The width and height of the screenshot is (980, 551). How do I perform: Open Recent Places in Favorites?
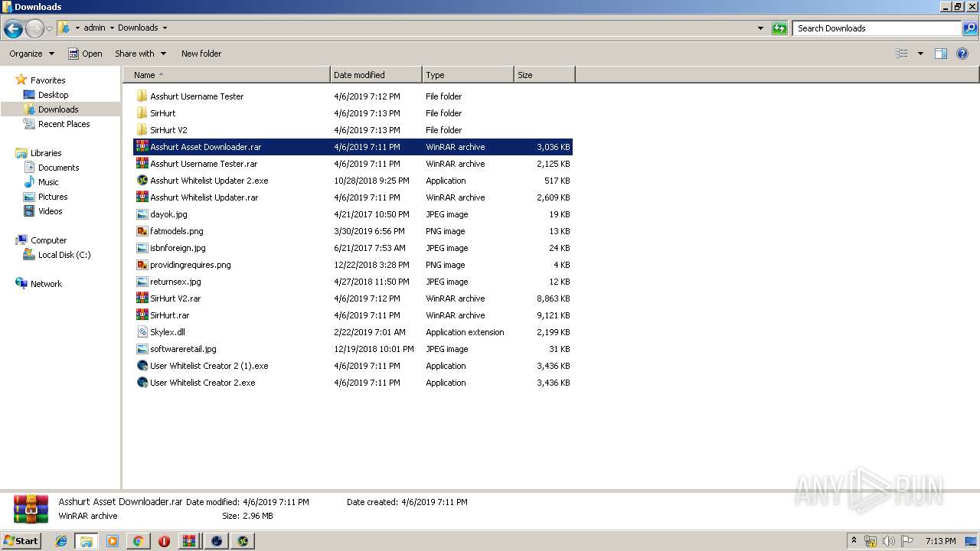pyautogui.click(x=64, y=124)
